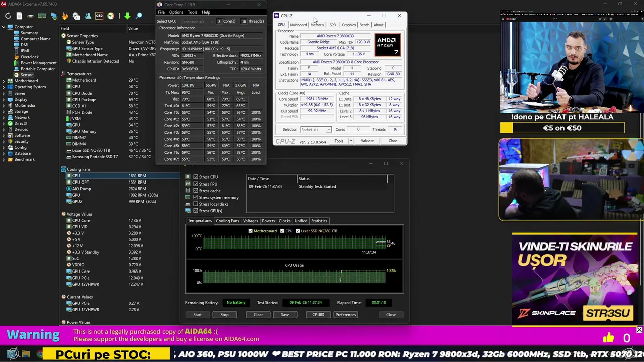
Task: Expand the Security tree node
Action: click(3, 141)
